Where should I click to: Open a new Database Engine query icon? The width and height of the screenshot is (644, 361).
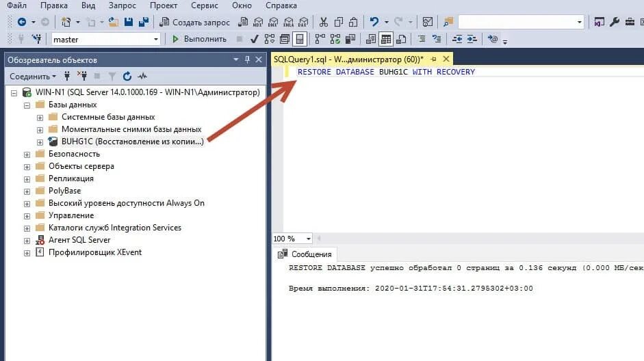243,22
